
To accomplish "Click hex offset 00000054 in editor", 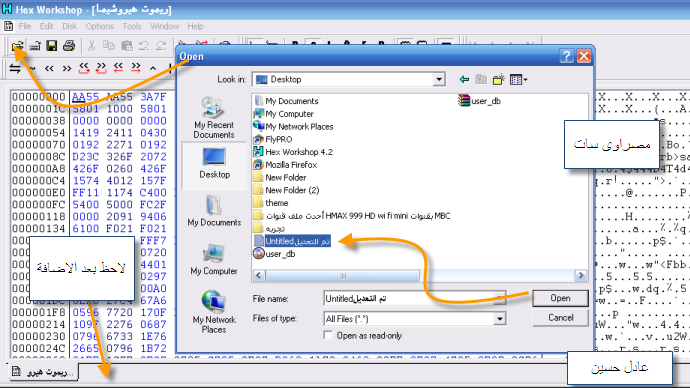I will (38, 132).
